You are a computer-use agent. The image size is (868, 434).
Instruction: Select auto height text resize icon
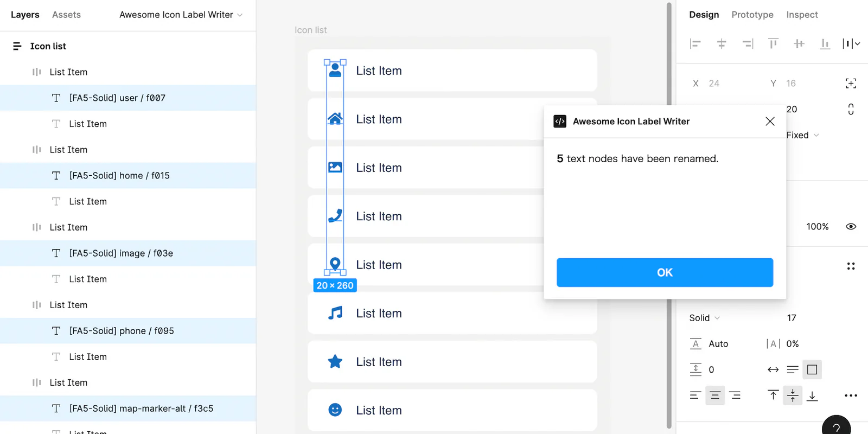pyautogui.click(x=793, y=369)
